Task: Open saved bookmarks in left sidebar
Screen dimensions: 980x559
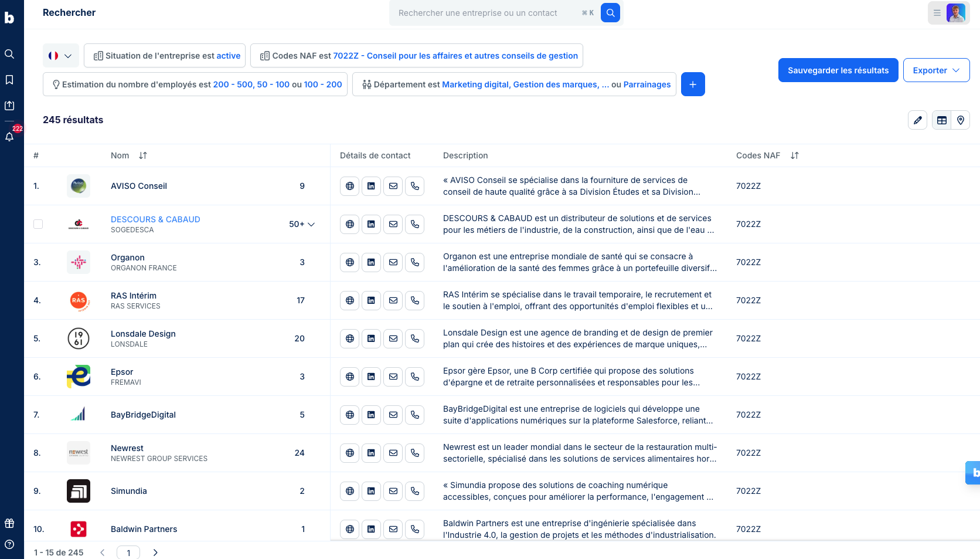Action: tap(9, 80)
